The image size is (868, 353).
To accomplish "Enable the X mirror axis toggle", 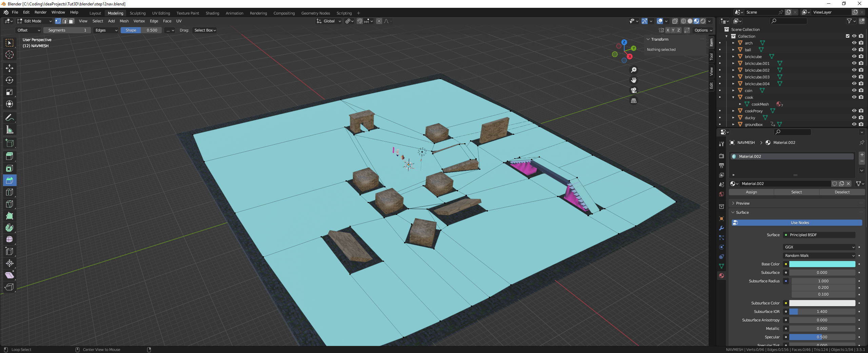I will [668, 30].
